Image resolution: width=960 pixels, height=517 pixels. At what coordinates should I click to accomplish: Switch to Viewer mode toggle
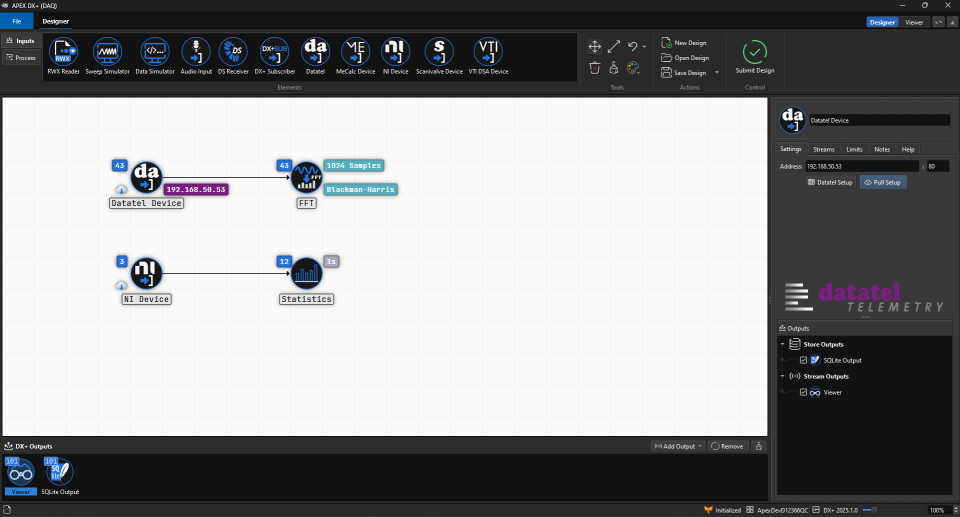pyautogui.click(x=914, y=21)
